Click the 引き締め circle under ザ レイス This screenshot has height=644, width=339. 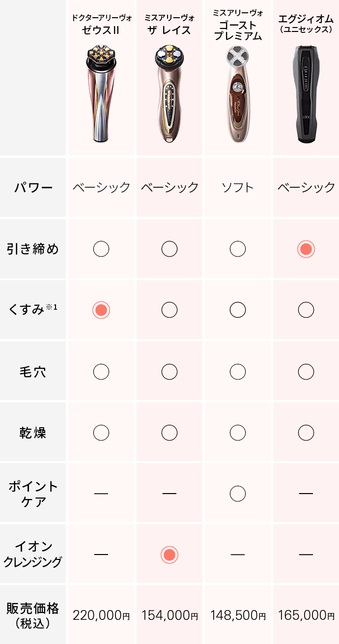point(169,249)
